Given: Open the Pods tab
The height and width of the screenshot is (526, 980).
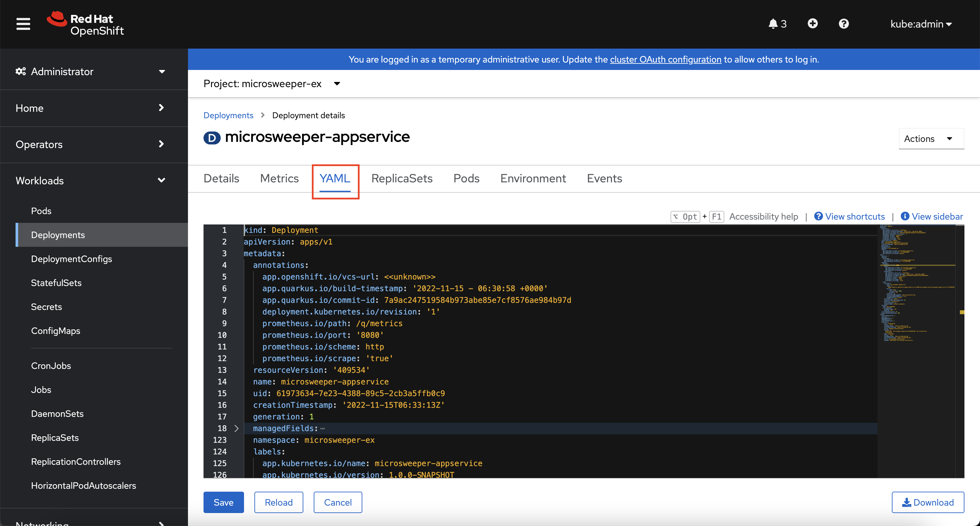Looking at the screenshot, I should [466, 178].
